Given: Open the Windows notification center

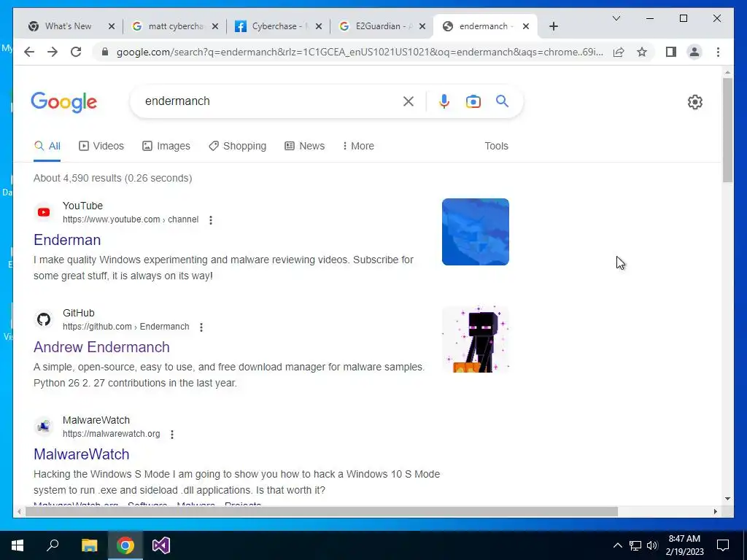Looking at the screenshot, I should pyautogui.click(x=723, y=545).
